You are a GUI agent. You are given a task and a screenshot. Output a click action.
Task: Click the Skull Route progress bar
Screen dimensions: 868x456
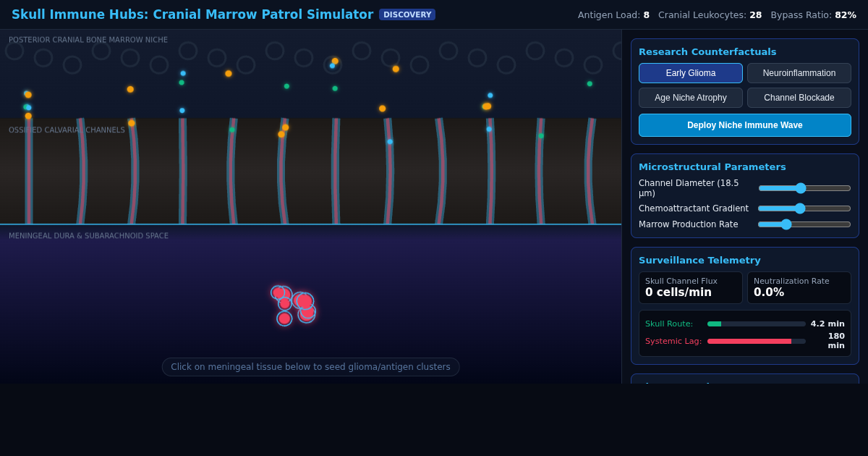(757, 324)
